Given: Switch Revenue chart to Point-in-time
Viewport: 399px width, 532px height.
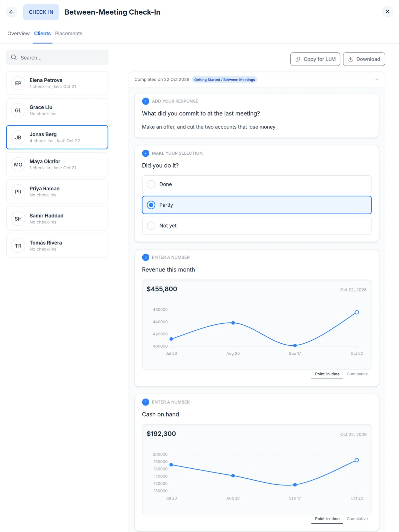Looking at the screenshot, I should click(x=327, y=374).
